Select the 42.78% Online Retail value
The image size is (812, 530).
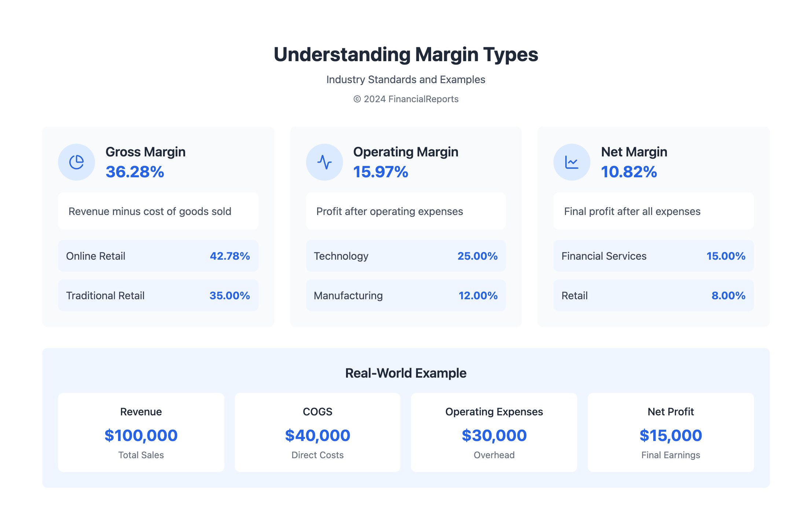click(230, 256)
